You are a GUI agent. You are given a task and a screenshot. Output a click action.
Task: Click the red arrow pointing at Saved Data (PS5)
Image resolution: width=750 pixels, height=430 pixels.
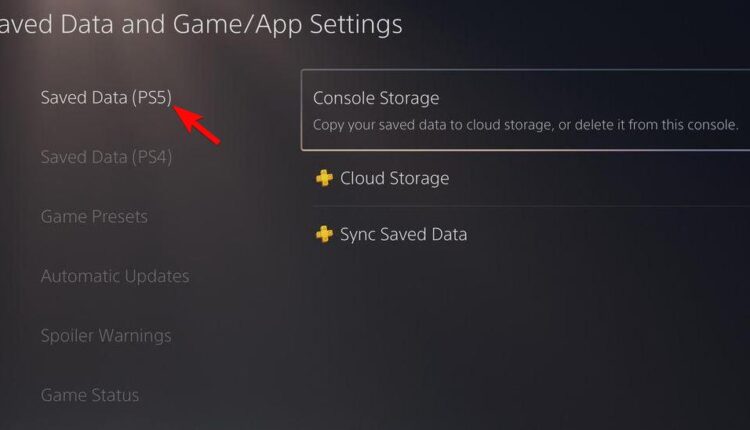(199, 123)
